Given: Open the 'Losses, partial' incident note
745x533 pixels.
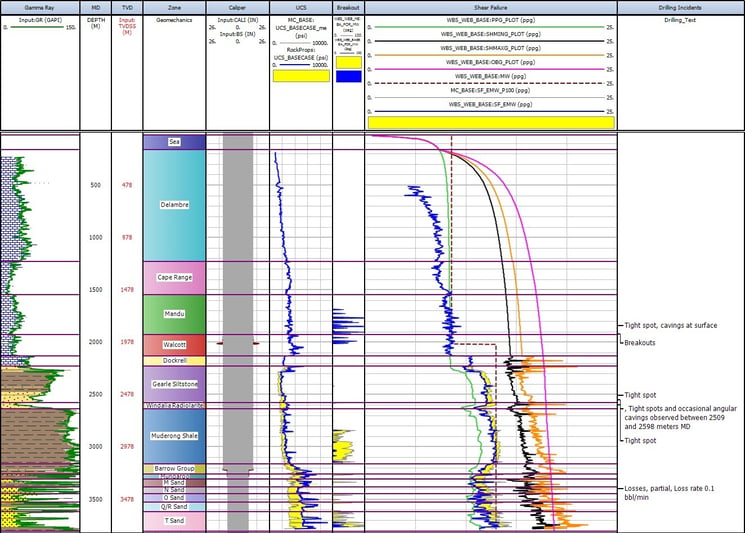Looking at the screenshot, I should click(x=669, y=493).
